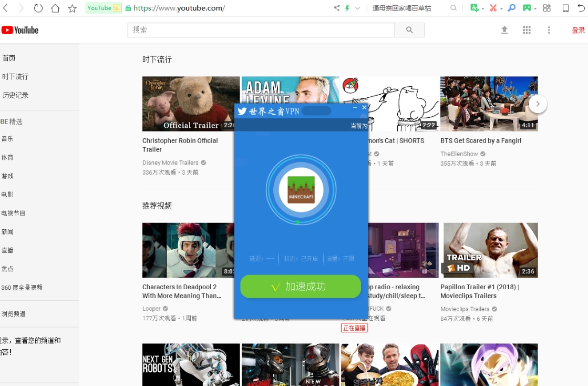
Task: Open the green translate extension icon
Action: point(474,8)
